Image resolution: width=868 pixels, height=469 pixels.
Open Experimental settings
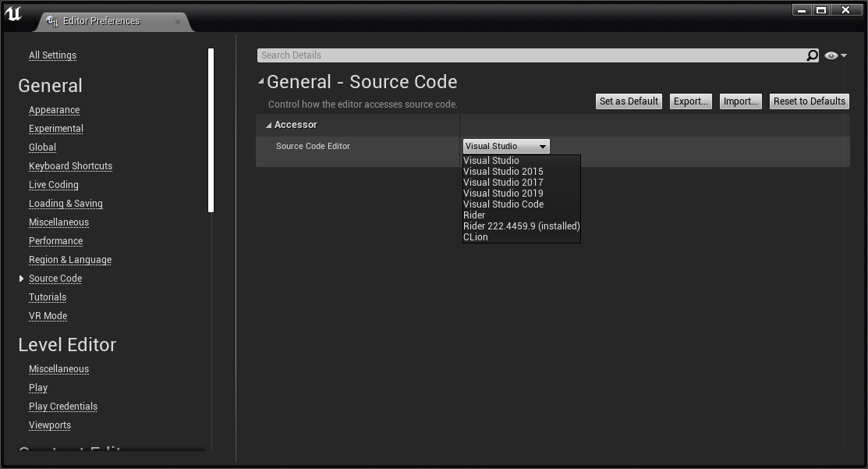tap(56, 129)
